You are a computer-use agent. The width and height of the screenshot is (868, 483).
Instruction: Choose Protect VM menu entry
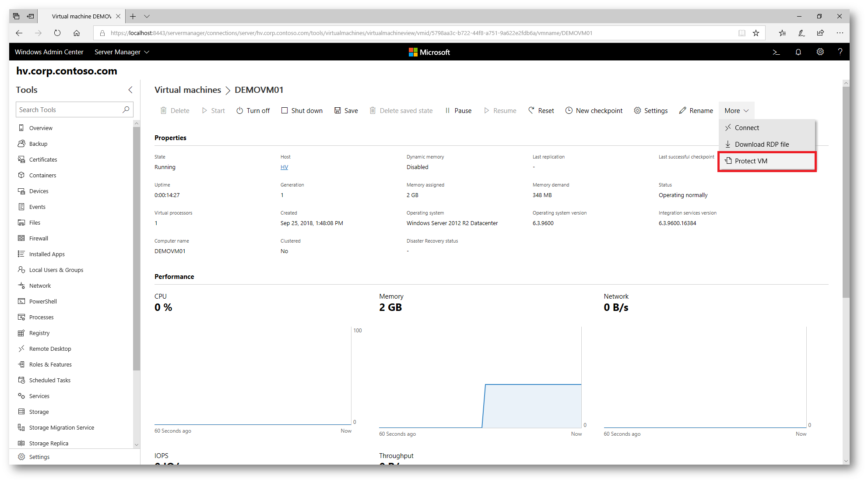[x=767, y=161]
